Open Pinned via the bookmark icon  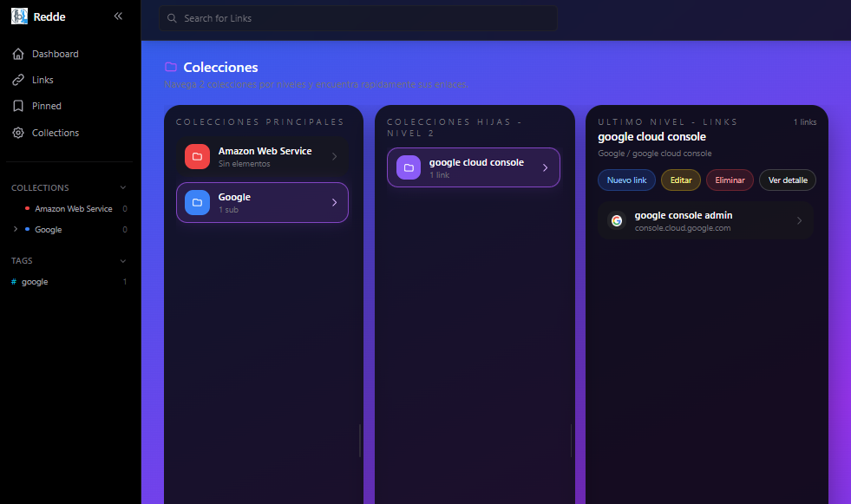18,106
